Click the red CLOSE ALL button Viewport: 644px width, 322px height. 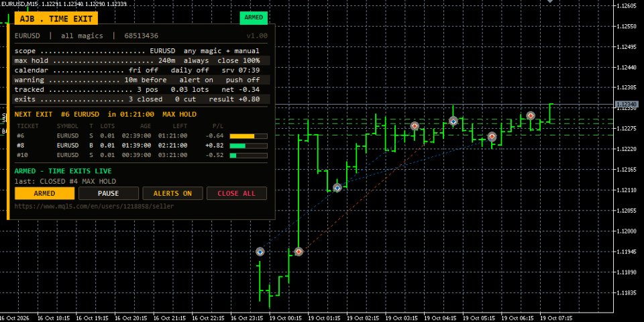[237, 193]
